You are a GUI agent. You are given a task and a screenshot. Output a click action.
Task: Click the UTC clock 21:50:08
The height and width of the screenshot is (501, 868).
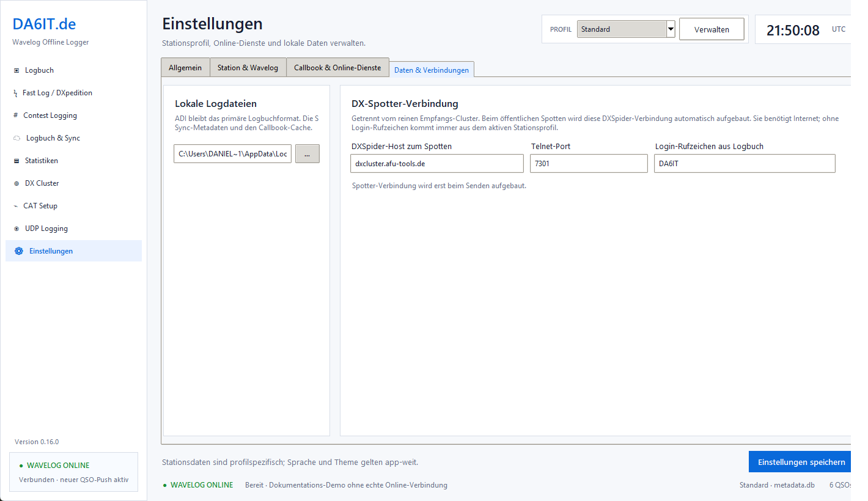793,30
